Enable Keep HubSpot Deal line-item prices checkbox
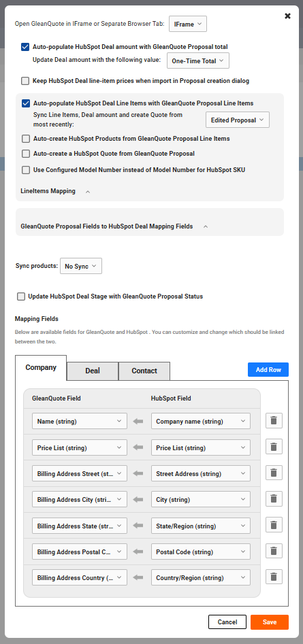This screenshot has width=303, height=644. (x=25, y=81)
